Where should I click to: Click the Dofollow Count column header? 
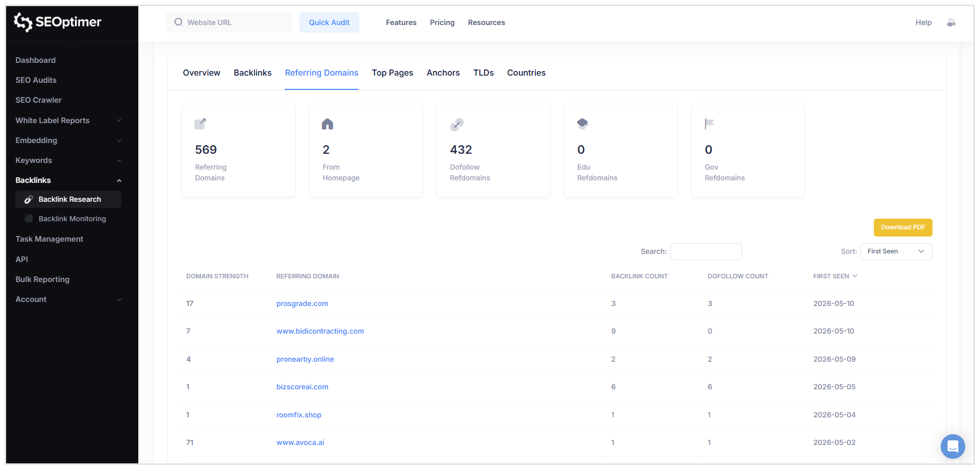738,276
